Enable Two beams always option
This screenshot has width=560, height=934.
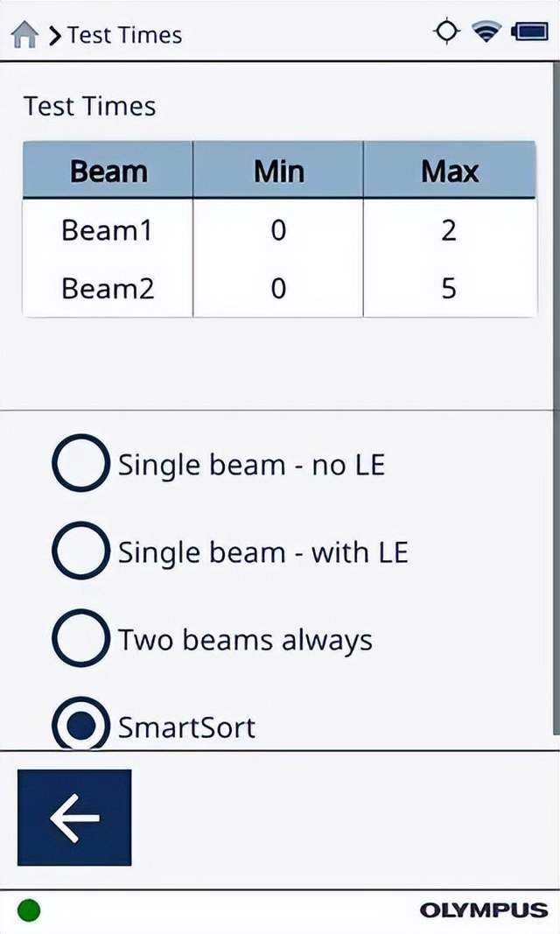pos(80,640)
